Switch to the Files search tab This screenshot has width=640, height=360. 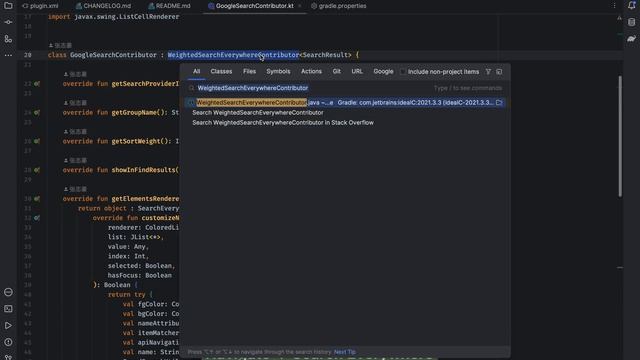(x=249, y=71)
